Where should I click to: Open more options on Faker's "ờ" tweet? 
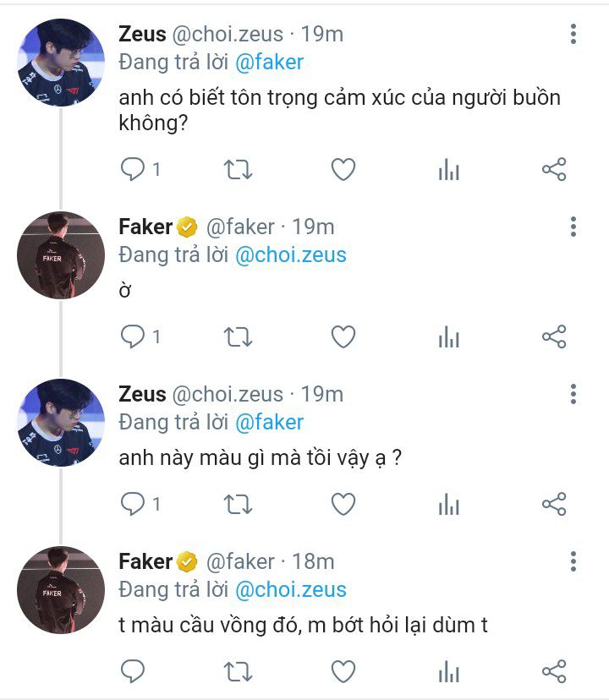pyautogui.click(x=573, y=226)
